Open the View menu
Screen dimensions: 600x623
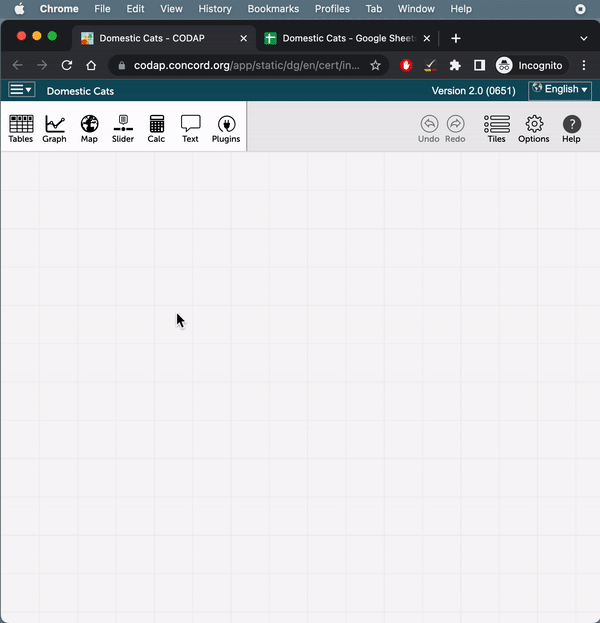pyautogui.click(x=171, y=9)
